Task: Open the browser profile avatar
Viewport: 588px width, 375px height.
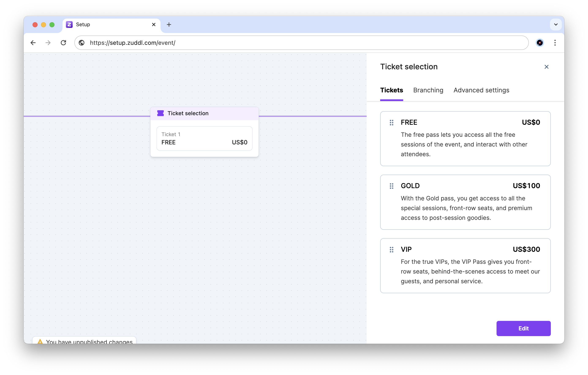Action: tap(539, 43)
